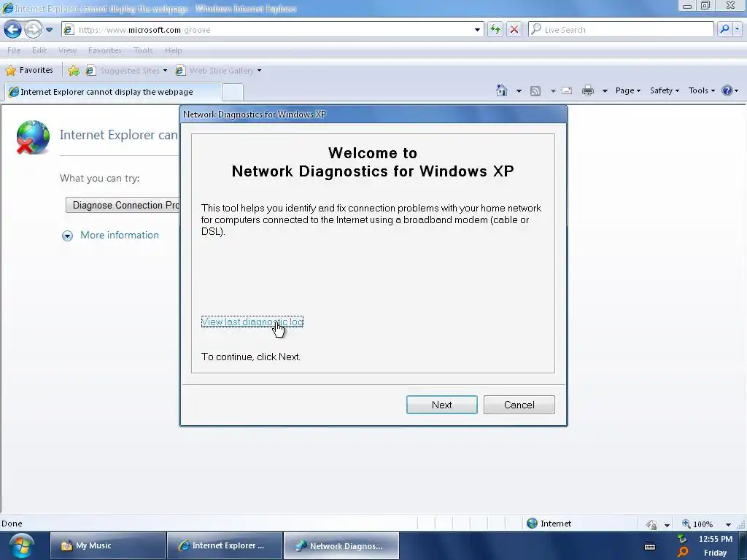Image resolution: width=747 pixels, height=560 pixels.
Task: Click the 12:55 PM system clock
Action: click(715, 539)
